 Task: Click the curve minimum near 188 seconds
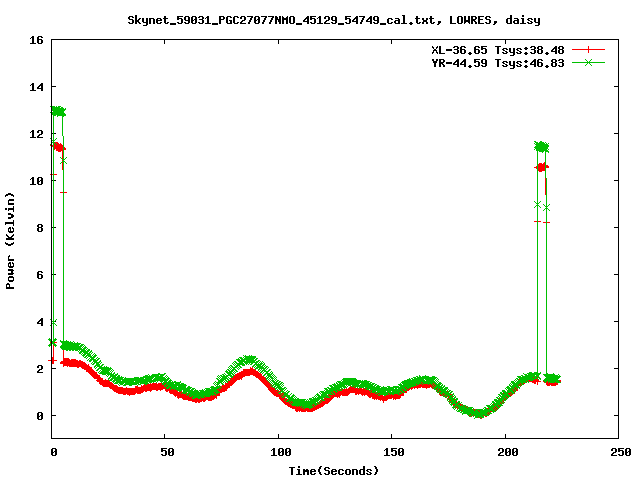478,413
